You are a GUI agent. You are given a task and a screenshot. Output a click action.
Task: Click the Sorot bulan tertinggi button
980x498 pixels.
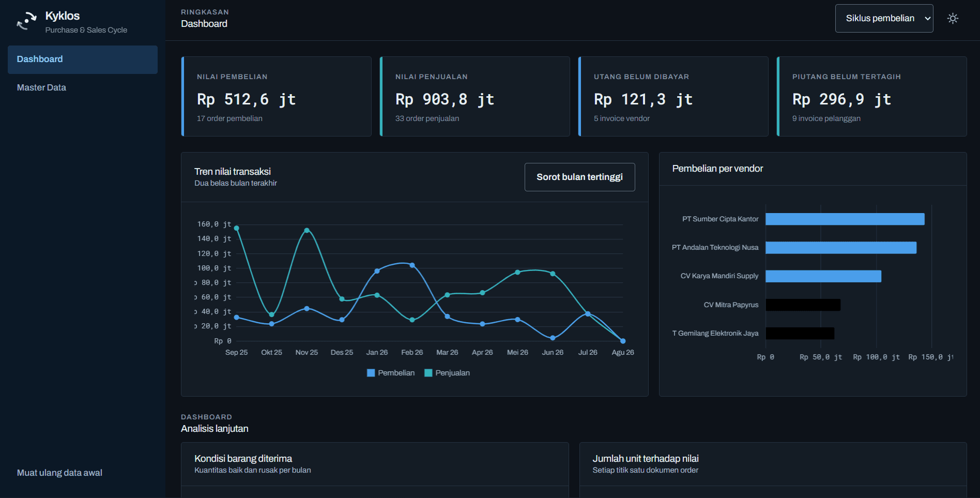tap(579, 177)
